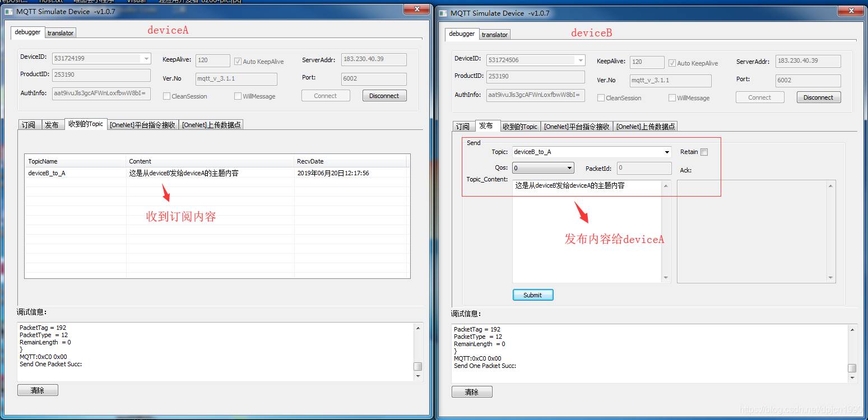The image size is (868, 420).
Task: Click the Ver.No field in deviceA
Action: coord(236,79)
